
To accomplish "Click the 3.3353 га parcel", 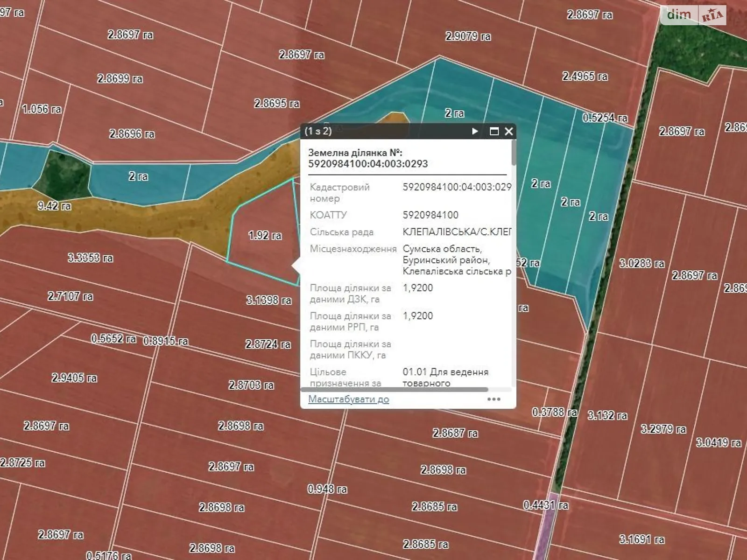I will click(x=90, y=258).
